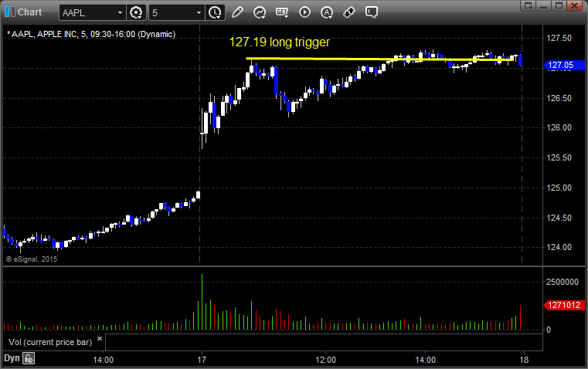This screenshot has width=588, height=369.
Task: Minimize the Chart window
Action: coord(543,5)
